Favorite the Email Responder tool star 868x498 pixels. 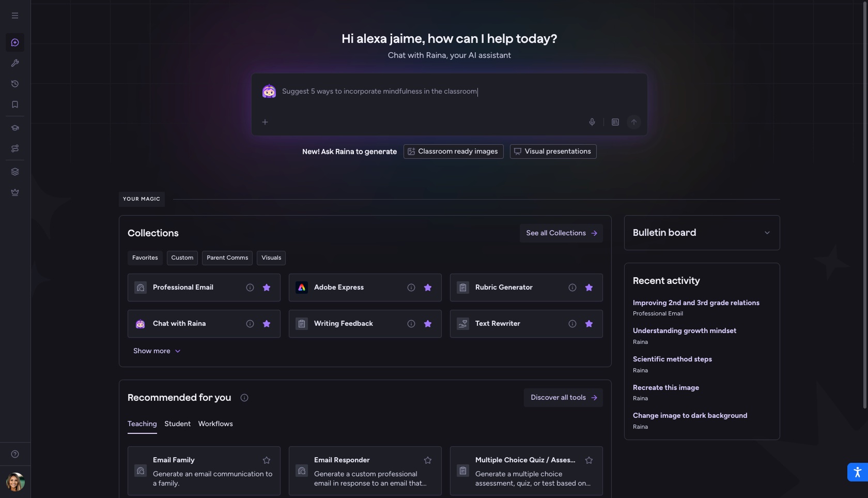(428, 460)
